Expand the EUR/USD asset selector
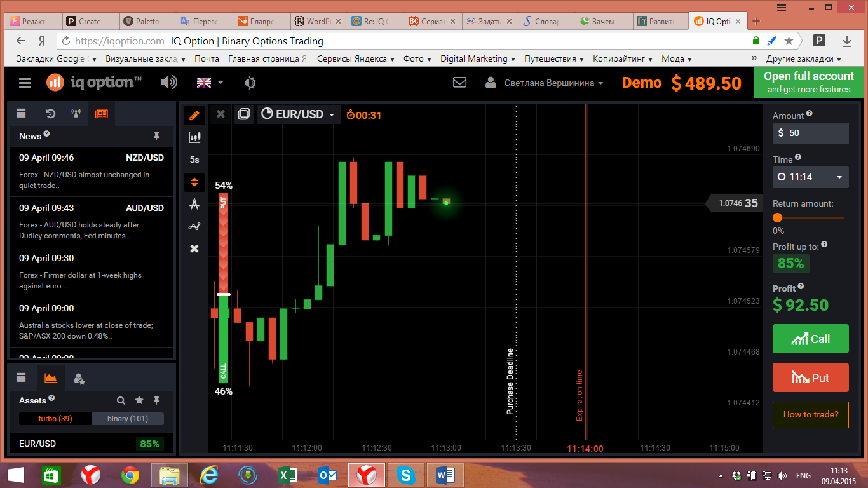Screen dimensions: 868x488 click(299, 114)
